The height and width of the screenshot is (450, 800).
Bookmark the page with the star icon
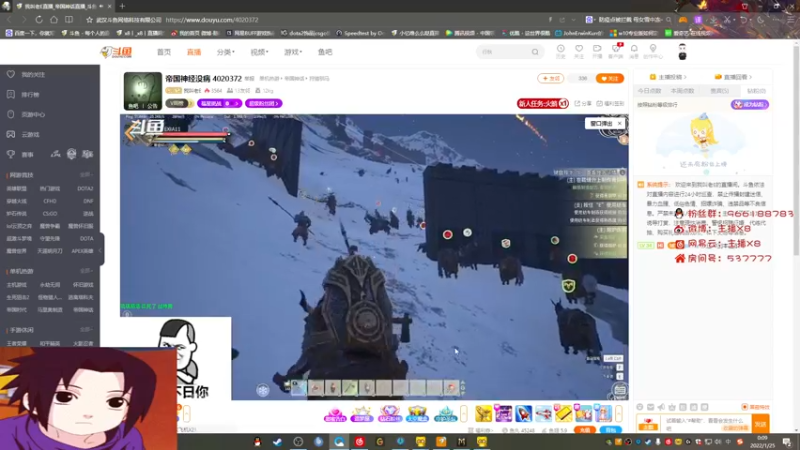[89, 20]
